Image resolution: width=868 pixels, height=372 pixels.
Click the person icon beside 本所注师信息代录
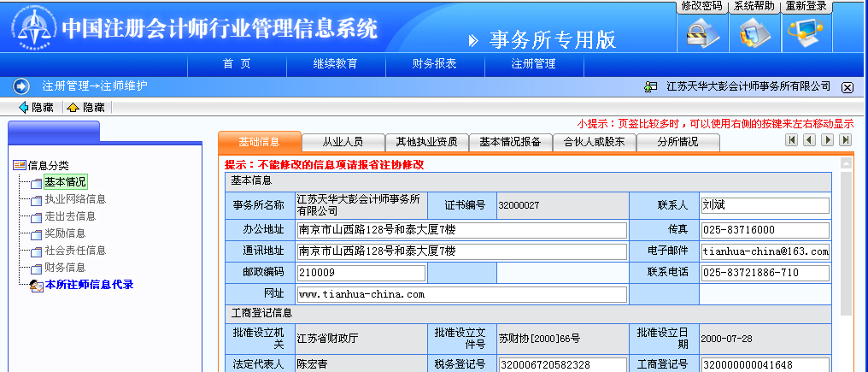point(37,286)
